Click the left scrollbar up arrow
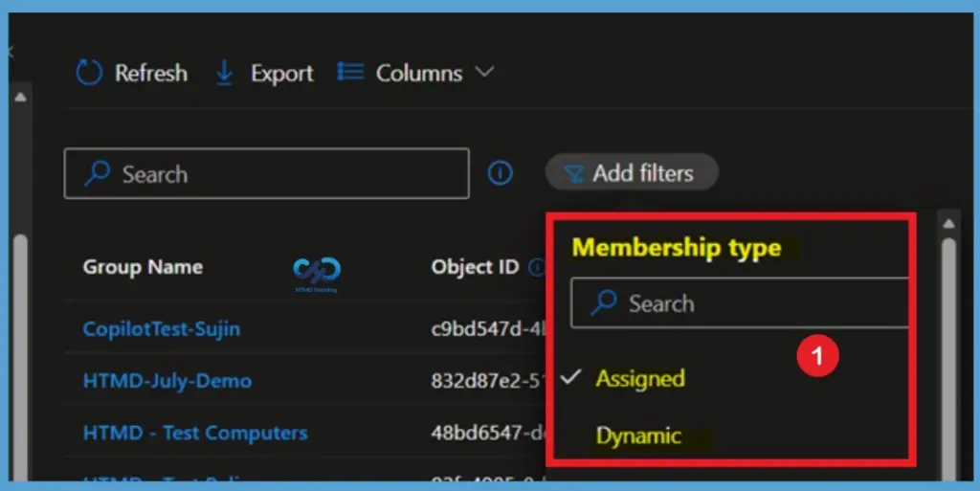 tap(20, 97)
